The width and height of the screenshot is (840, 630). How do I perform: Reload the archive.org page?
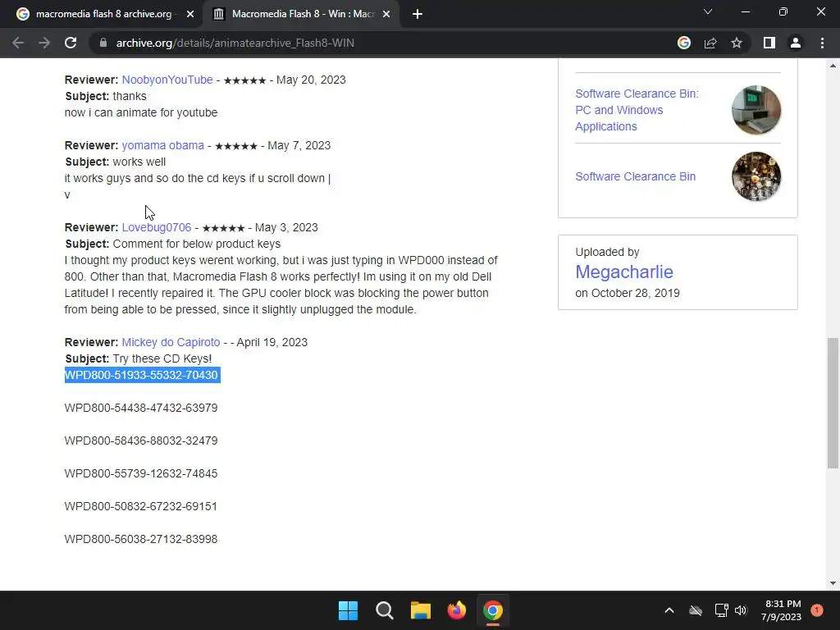click(x=71, y=43)
